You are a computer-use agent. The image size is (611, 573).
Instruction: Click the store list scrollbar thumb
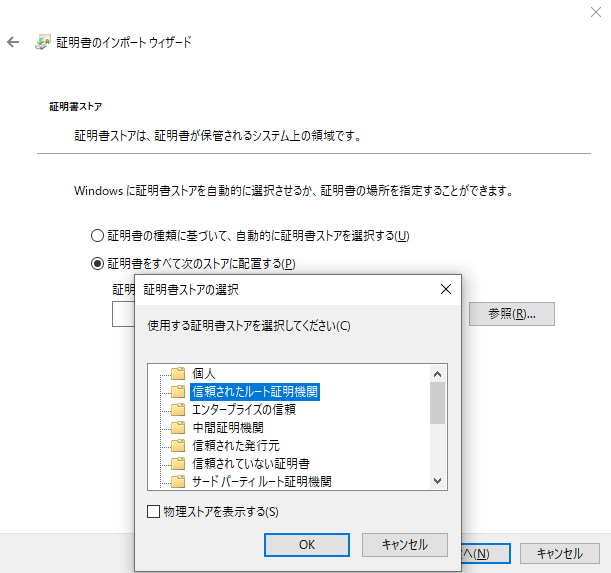tap(437, 403)
